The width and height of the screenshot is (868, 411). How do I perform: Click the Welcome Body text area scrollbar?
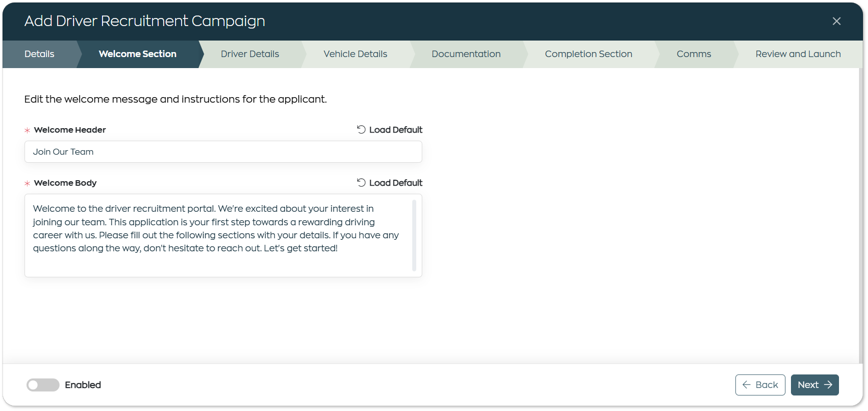414,235
